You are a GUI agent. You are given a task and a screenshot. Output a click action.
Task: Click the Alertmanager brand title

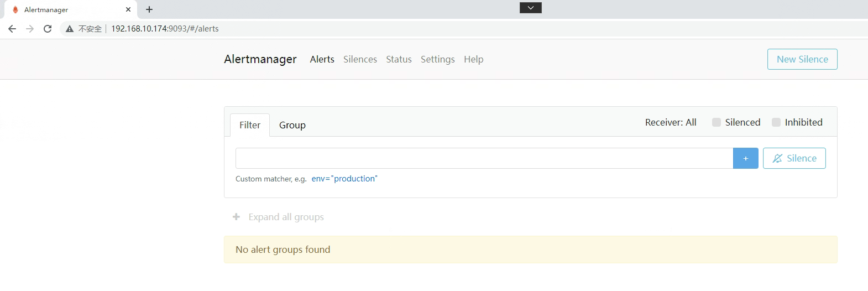tap(260, 59)
